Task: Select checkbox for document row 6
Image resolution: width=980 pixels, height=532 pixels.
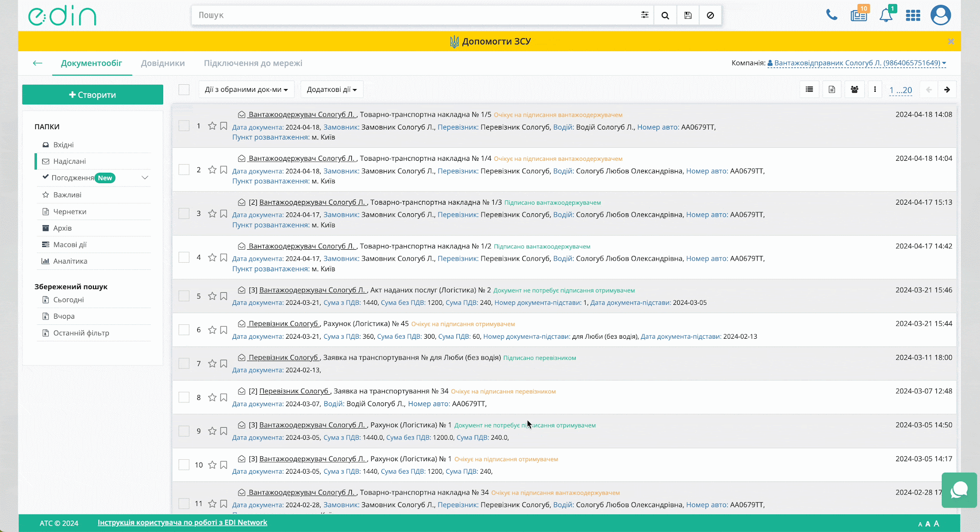Action: (184, 330)
